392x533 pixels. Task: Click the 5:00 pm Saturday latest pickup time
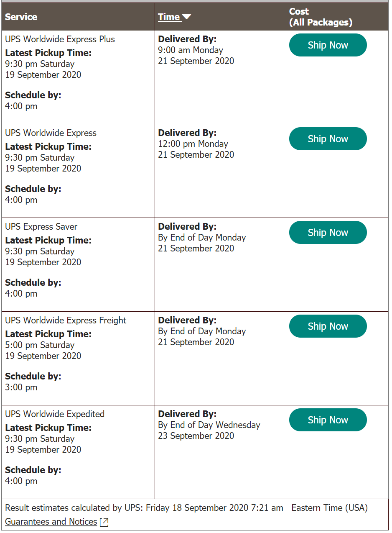(x=40, y=345)
